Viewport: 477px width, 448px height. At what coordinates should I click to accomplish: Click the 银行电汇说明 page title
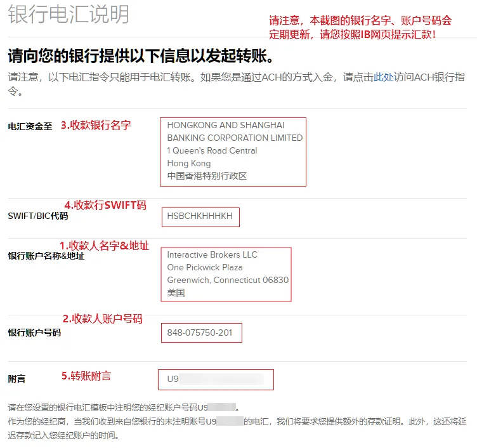69,14
